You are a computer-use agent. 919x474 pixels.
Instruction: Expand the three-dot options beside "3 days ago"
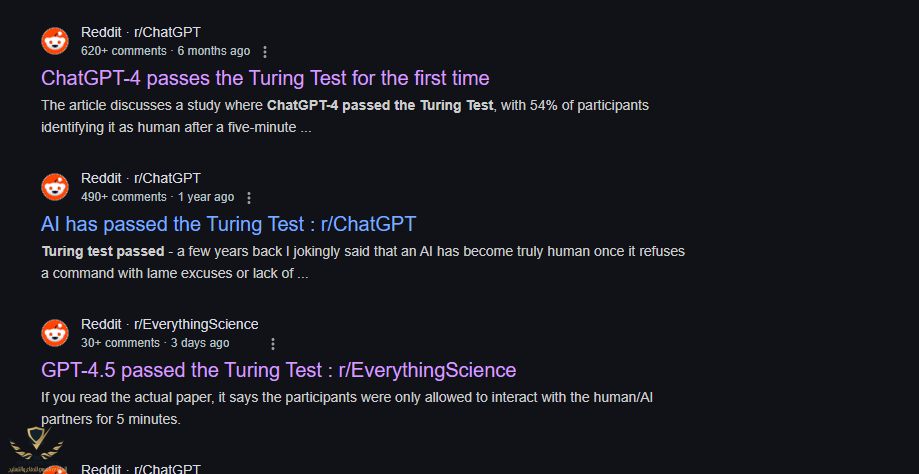coord(273,343)
